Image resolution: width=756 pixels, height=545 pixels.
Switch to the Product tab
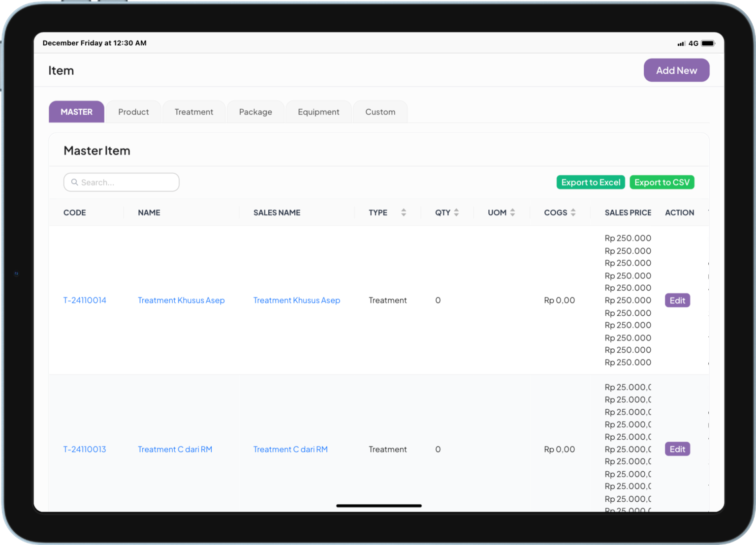pos(133,112)
